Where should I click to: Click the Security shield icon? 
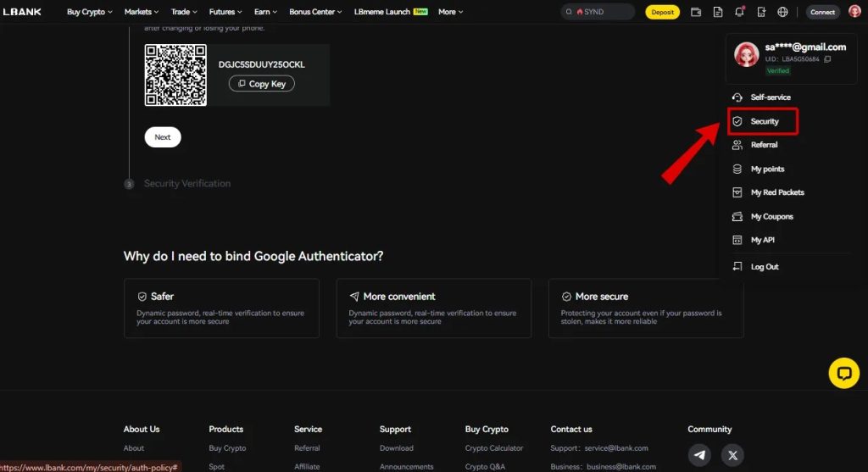737,121
